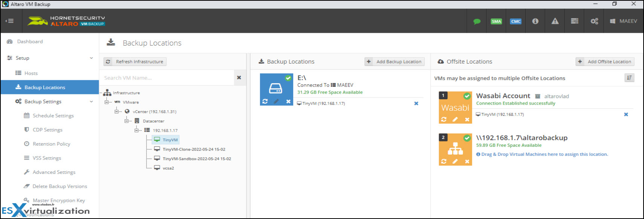Collapse the Backup Settings section chevron
644x219 pixels.
coord(91,102)
